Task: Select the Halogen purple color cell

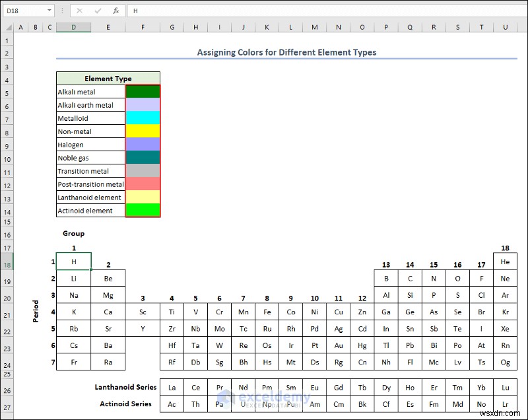Action: tap(143, 144)
